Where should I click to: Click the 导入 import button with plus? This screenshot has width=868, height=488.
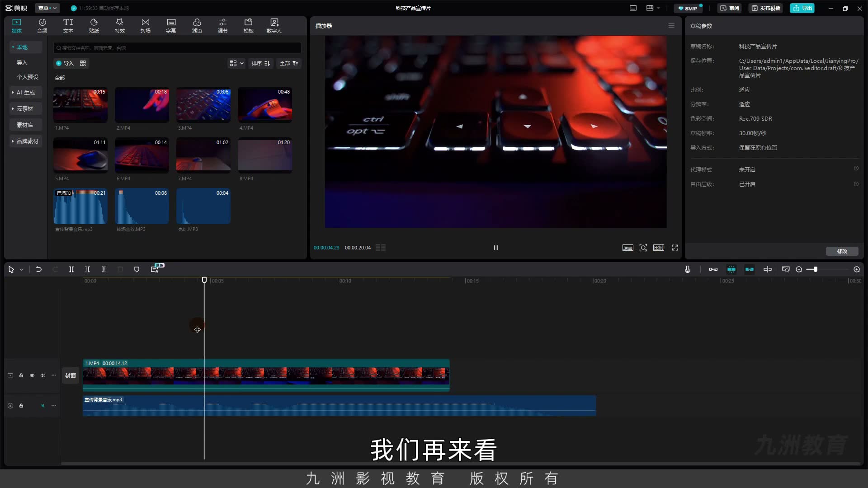pos(65,63)
